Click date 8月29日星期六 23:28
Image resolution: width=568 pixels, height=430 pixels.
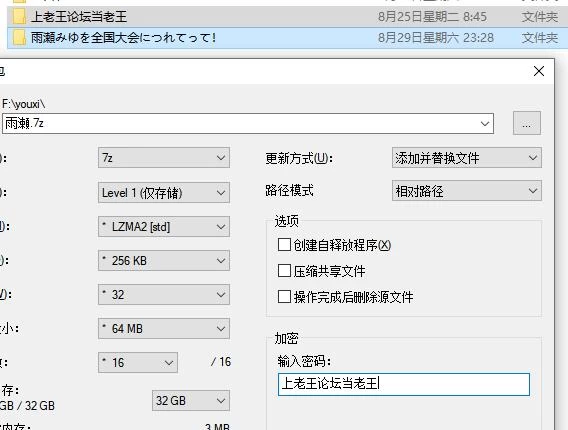click(436, 38)
